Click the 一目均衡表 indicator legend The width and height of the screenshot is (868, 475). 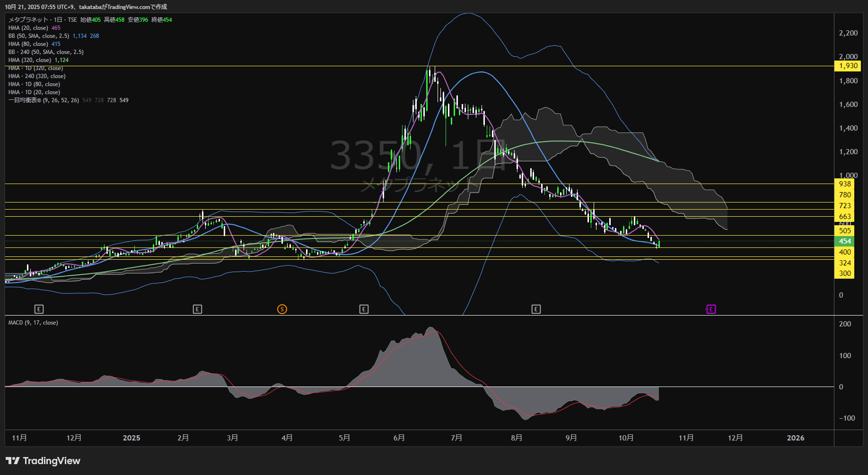44,100
